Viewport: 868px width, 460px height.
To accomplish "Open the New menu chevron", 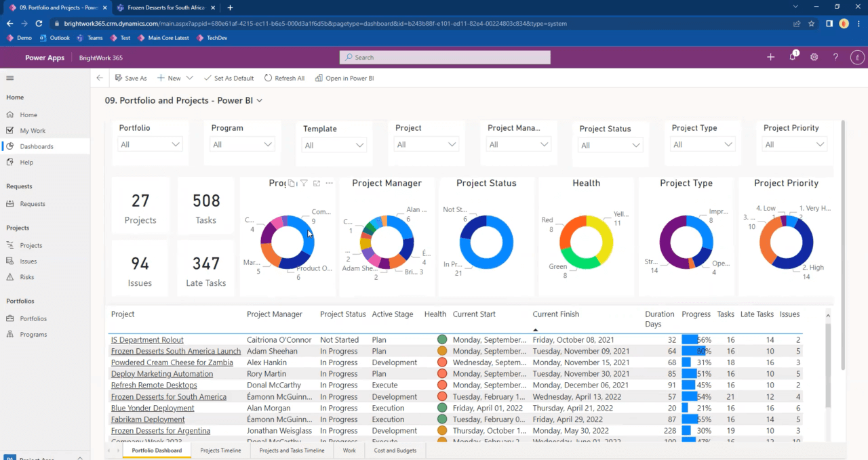I will 189,78.
